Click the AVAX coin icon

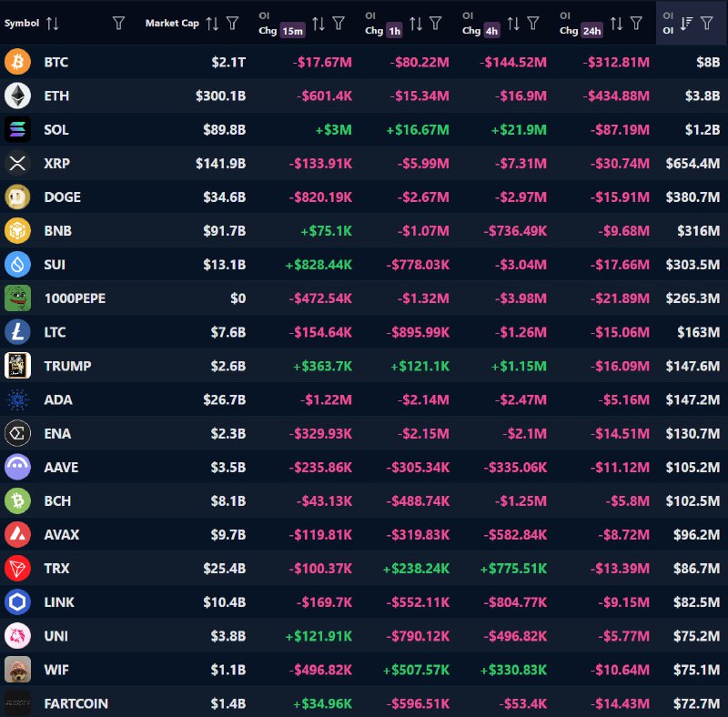17,534
